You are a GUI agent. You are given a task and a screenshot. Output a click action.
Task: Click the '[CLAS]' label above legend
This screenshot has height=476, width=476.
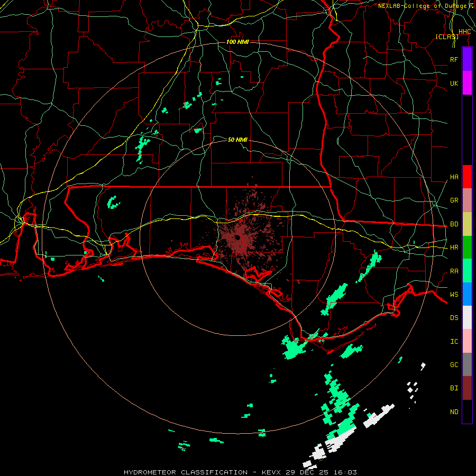(447, 36)
